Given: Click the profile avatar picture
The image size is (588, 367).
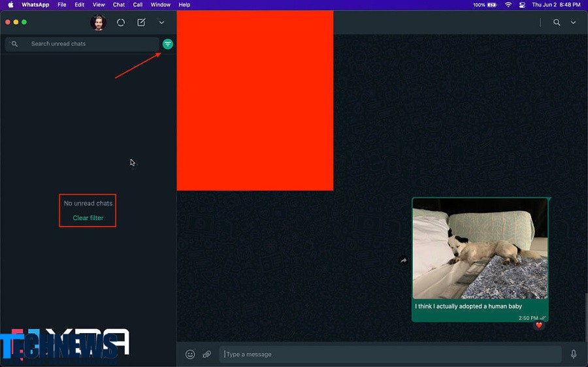Looking at the screenshot, I should 98,23.
